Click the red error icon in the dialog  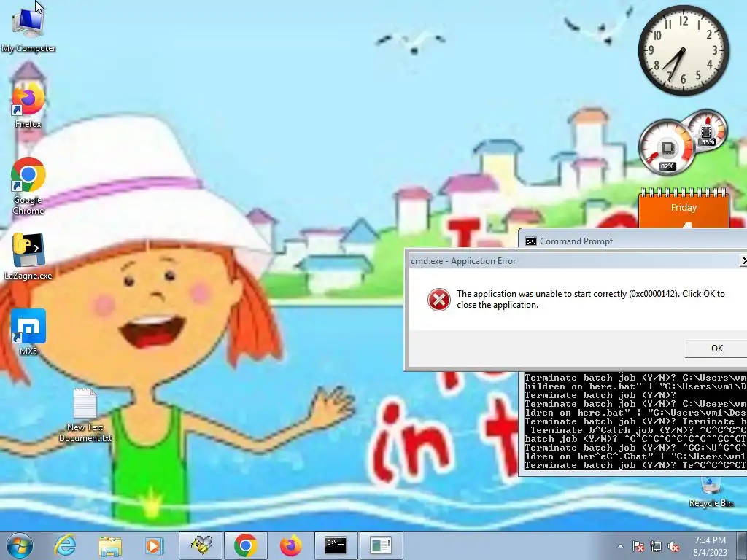click(438, 300)
